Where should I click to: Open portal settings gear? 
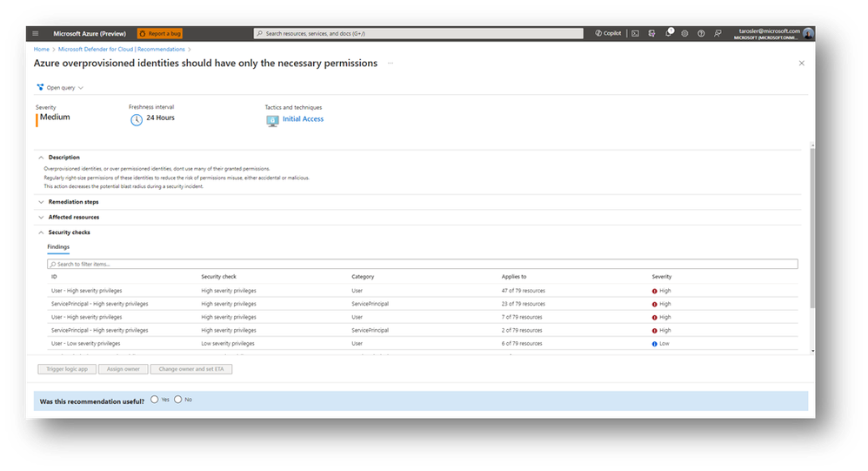point(684,33)
